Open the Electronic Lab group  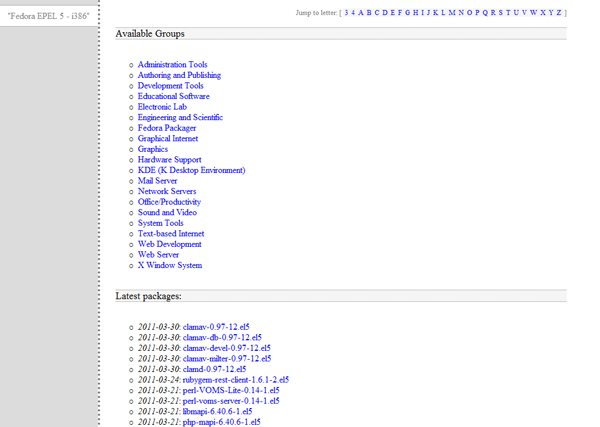pos(162,107)
